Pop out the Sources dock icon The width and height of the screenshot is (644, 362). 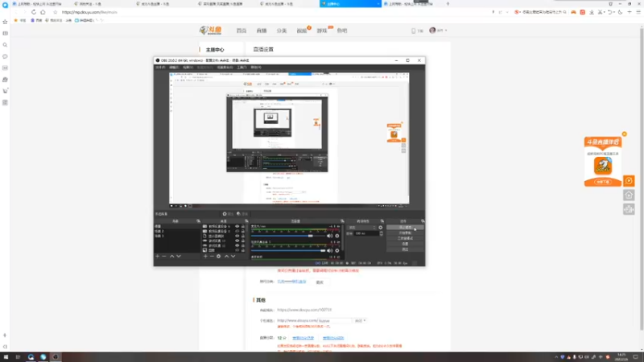(246, 221)
